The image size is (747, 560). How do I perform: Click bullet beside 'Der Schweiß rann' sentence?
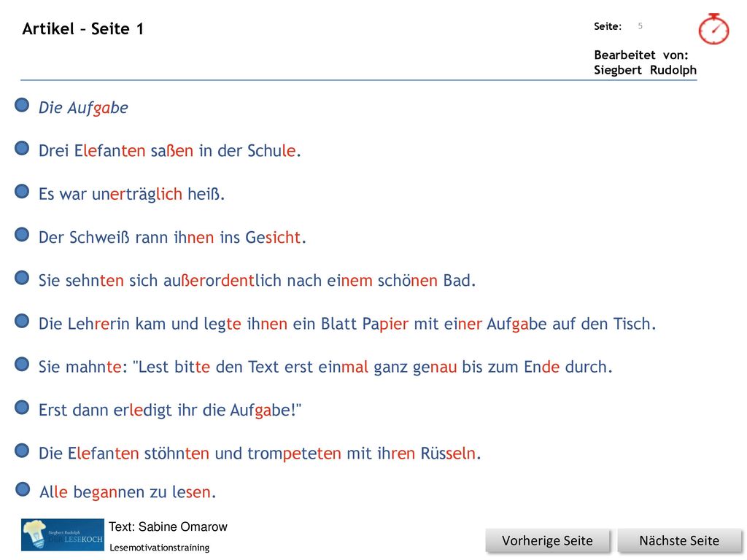pyautogui.click(x=22, y=234)
